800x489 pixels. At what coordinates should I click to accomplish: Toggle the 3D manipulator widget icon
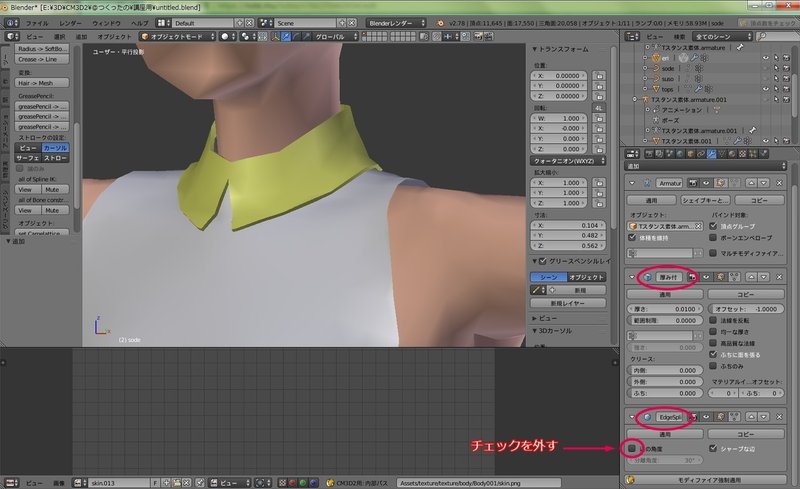(276, 37)
